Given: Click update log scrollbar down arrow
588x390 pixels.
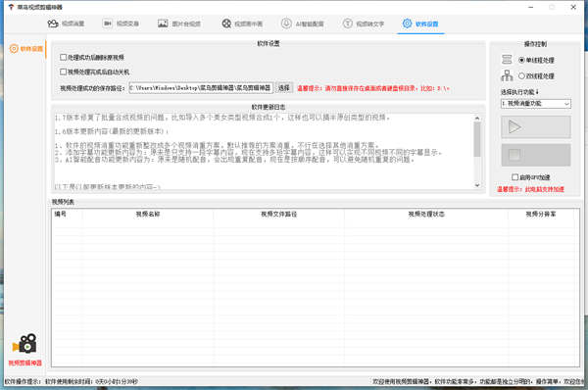Looking at the screenshot, I should point(477,185).
